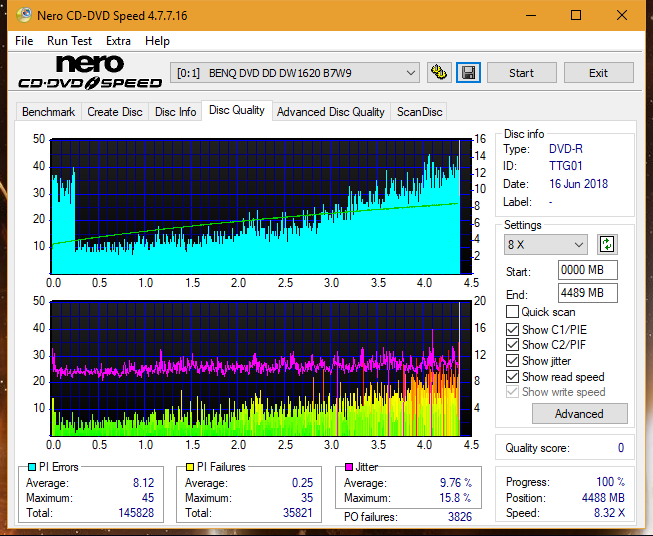Uncheck Show jitter option
Viewport: 653px width, 536px height.
(512, 361)
